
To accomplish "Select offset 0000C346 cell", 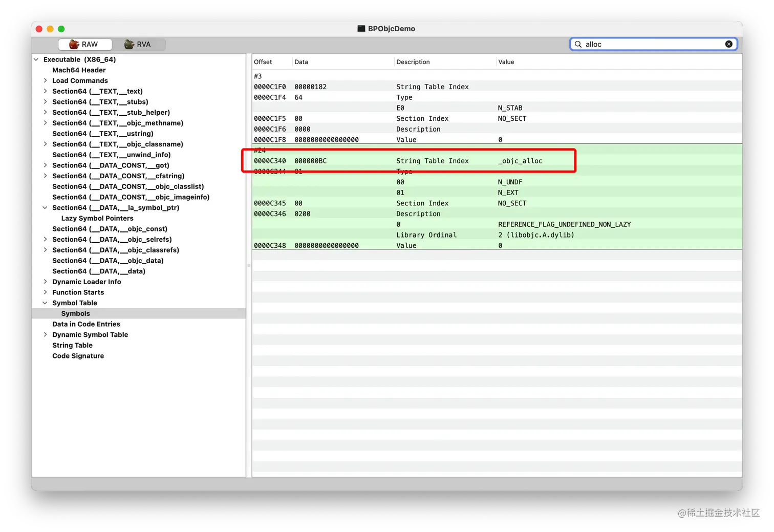I will 270,214.
